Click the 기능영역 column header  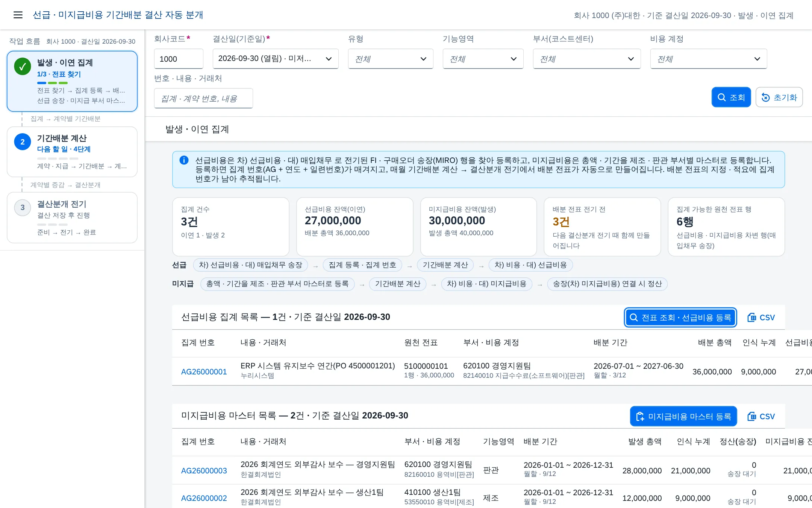(498, 441)
